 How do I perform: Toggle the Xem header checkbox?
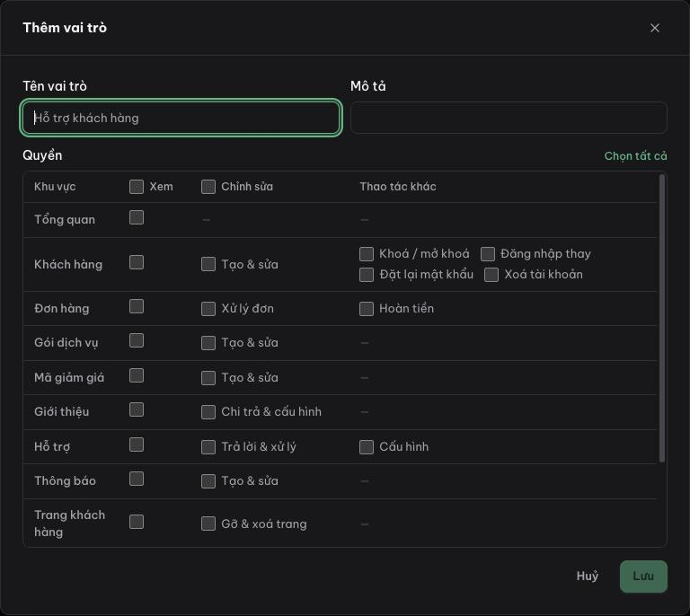click(x=137, y=187)
